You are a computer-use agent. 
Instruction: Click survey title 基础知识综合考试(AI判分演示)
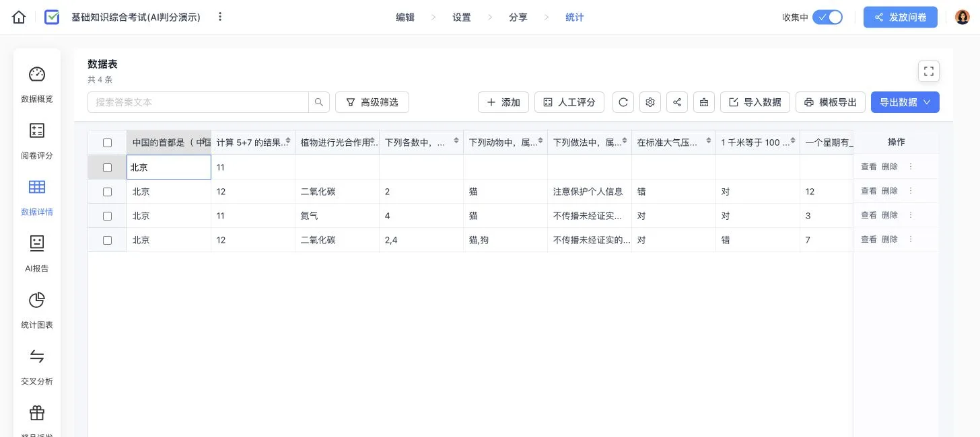(x=136, y=17)
